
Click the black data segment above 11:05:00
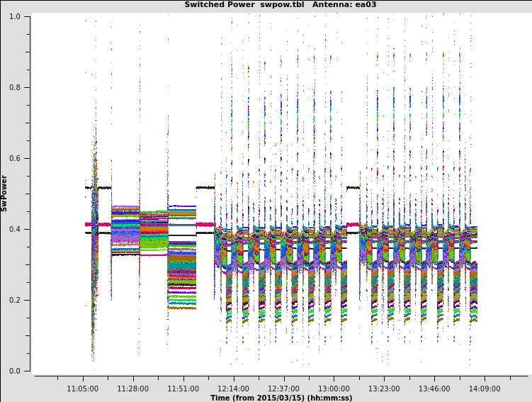[x=99, y=187]
